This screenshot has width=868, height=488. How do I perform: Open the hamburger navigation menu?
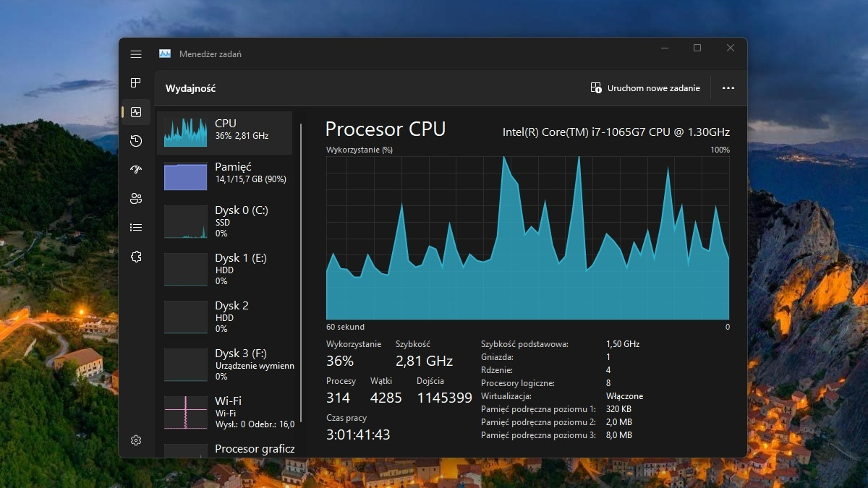point(136,54)
